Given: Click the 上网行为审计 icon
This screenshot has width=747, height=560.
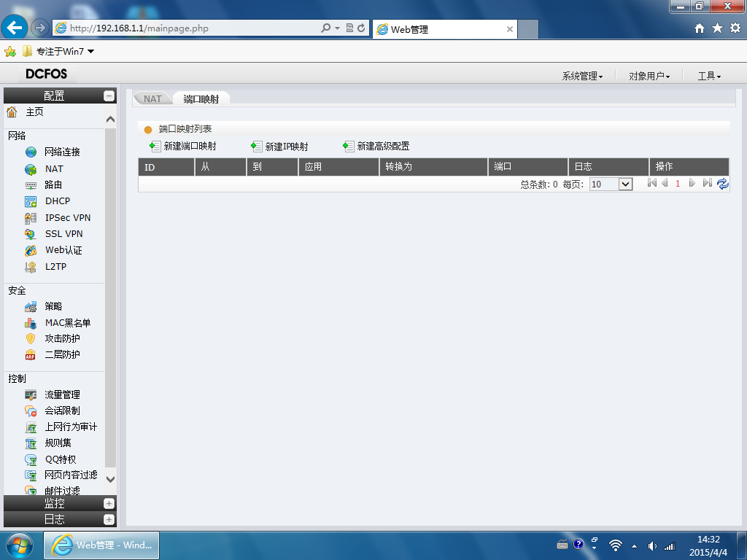Looking at the screenshot, I should pyautogui.click(x=31, y=427).
